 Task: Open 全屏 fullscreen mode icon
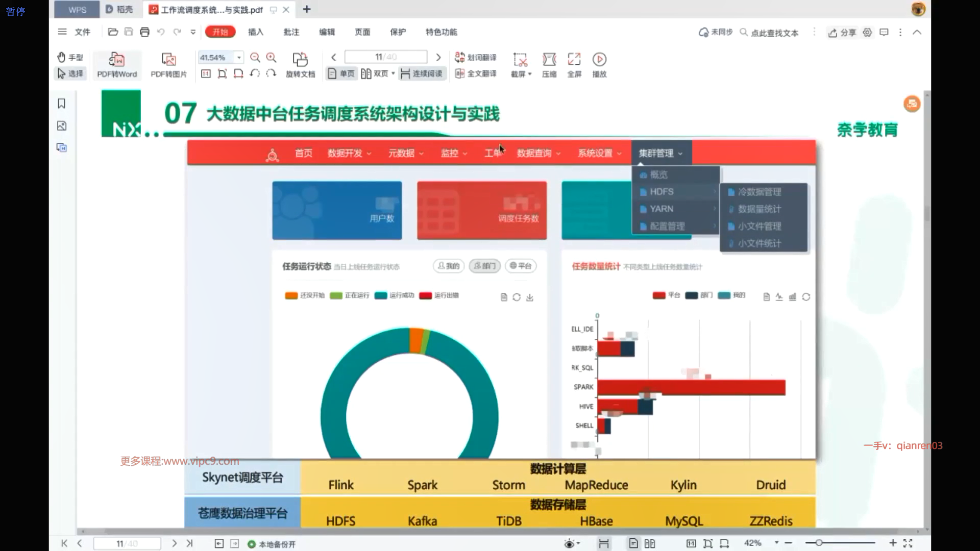coord(574,60)
